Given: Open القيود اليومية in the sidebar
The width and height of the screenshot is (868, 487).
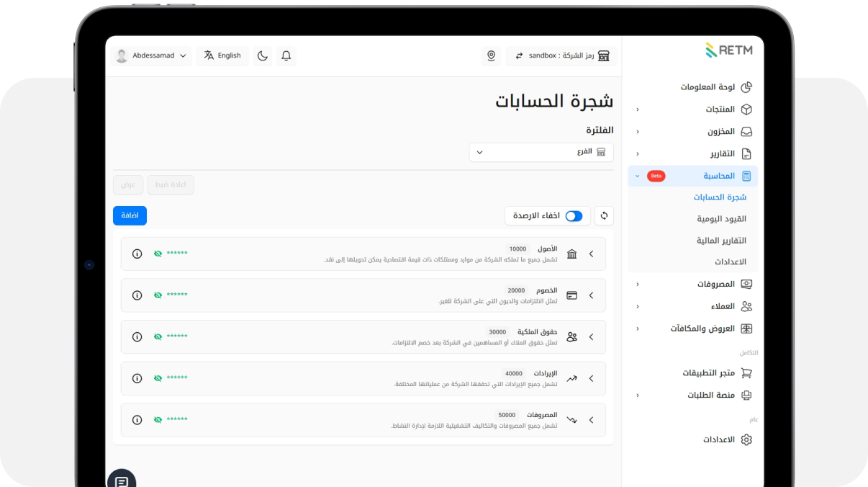Looking at the screenshot, I should 721,218.
